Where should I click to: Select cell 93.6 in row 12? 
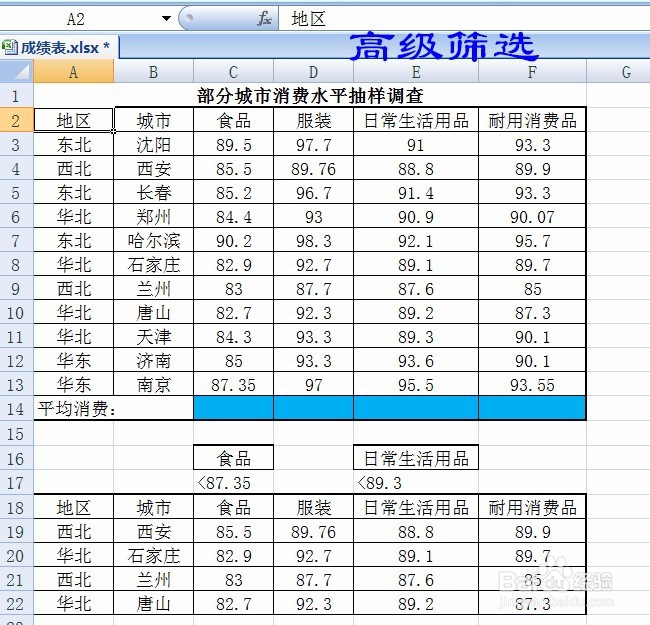[416, 361]
